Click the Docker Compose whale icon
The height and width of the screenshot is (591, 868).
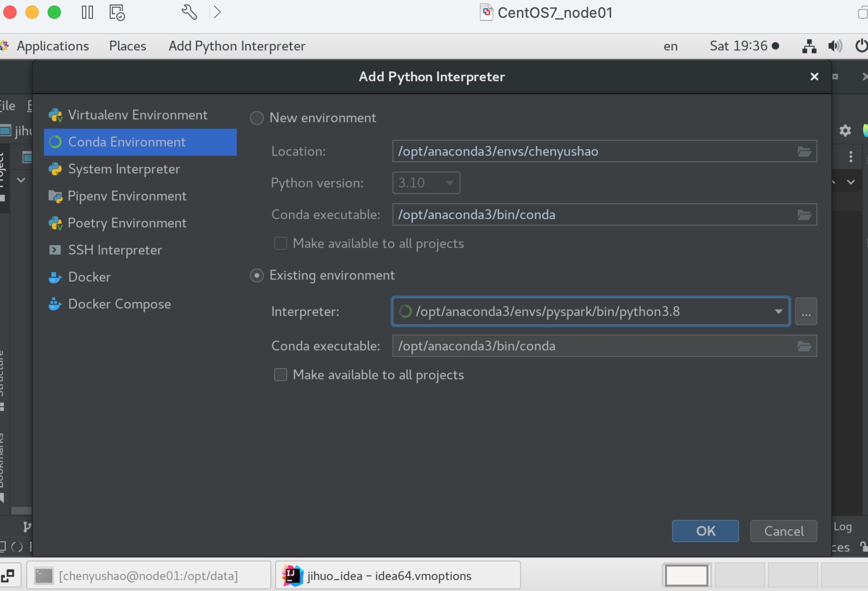[55, 304]
